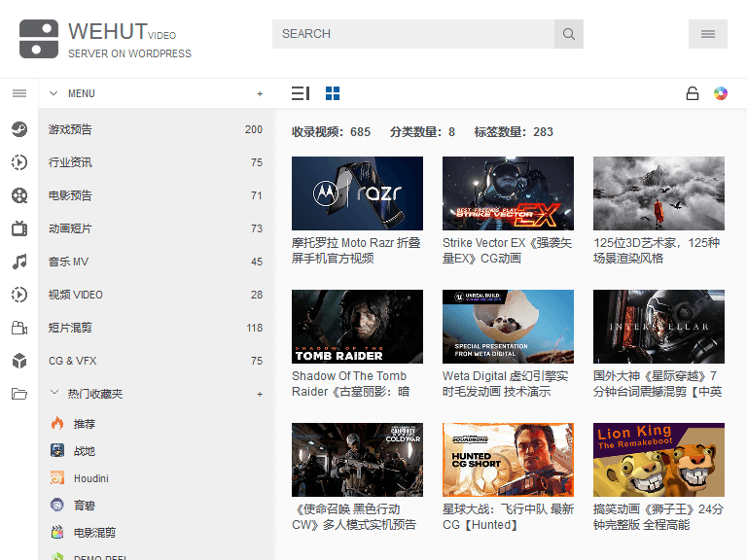
Task: Click the 战地 favorites icon
Action: coord(57,450)
